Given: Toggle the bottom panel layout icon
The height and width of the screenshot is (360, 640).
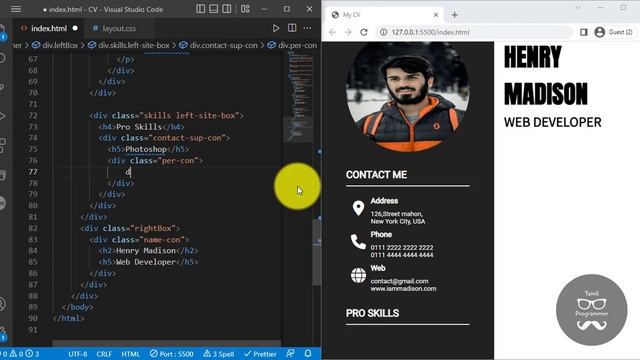Looking at the screenshot, I should [x=213, y=9].
